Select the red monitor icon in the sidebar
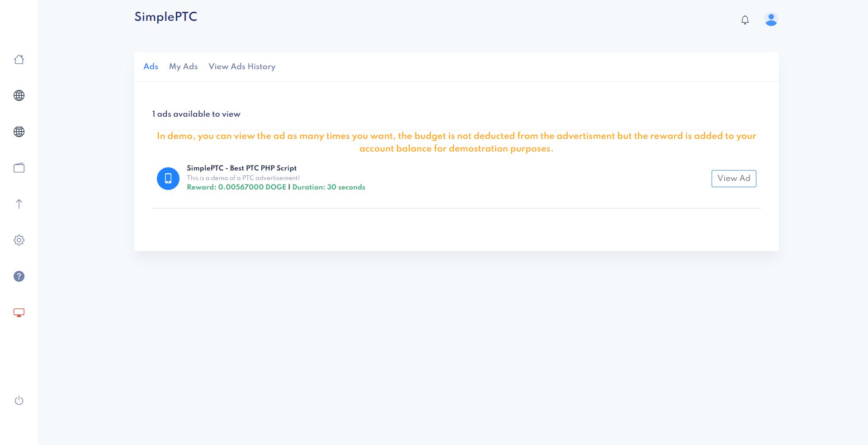Image resolution: width=868 pixels, height=445 pixels. point(19,312)
